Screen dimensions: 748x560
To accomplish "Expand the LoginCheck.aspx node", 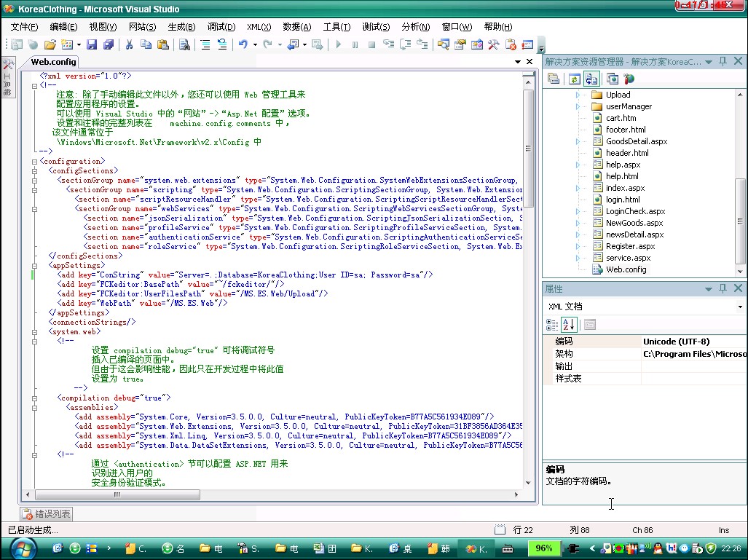I will [x=578, y=211].
